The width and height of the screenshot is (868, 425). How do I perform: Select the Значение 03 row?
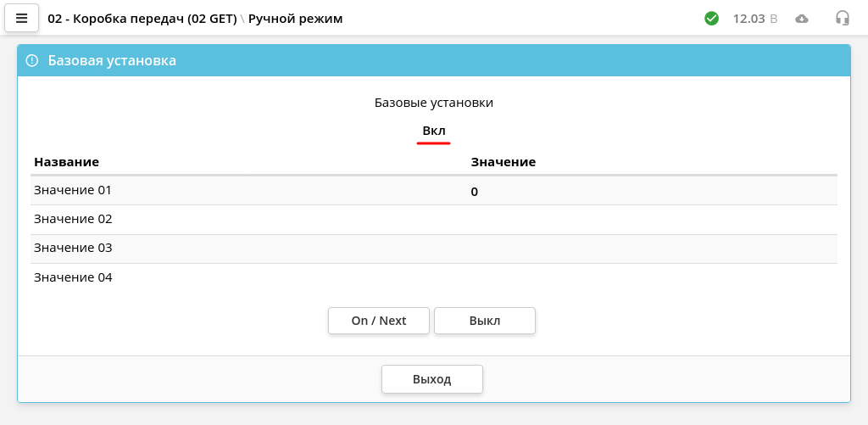coord(434,249)
